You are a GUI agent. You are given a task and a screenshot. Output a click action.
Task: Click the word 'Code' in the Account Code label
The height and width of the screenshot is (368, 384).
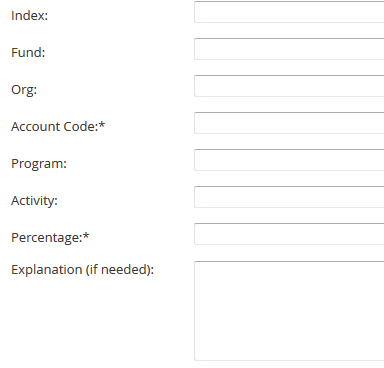click(81, 126)
